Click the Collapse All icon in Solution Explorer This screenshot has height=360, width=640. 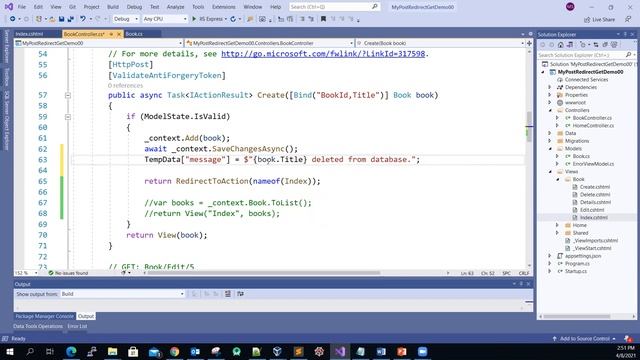pos(605,45)
